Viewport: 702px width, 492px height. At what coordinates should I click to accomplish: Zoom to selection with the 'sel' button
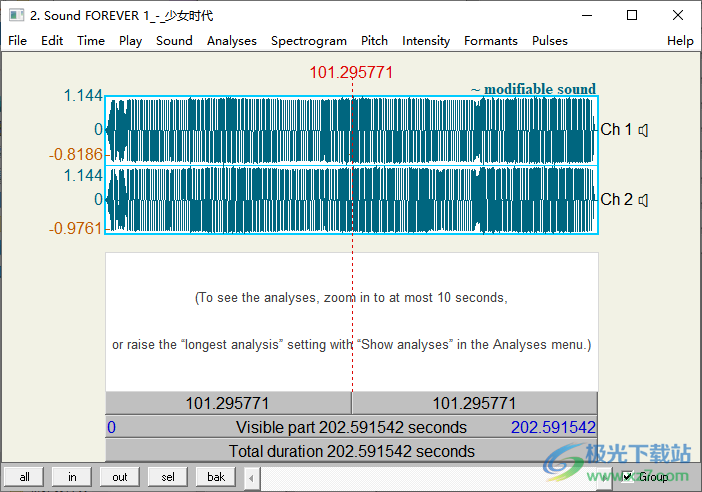pos(168,477)
